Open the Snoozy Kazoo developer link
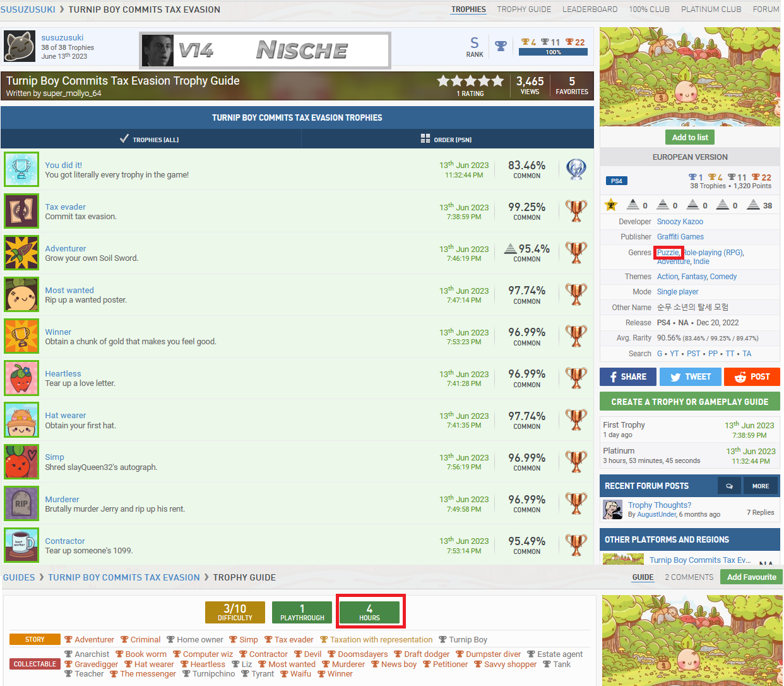 [680, 222]
